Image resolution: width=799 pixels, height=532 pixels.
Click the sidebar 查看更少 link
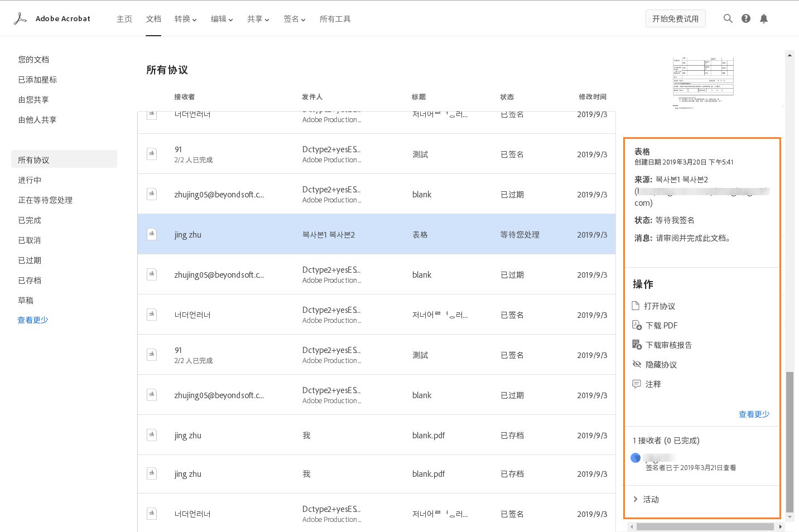[x=33, y=320]
